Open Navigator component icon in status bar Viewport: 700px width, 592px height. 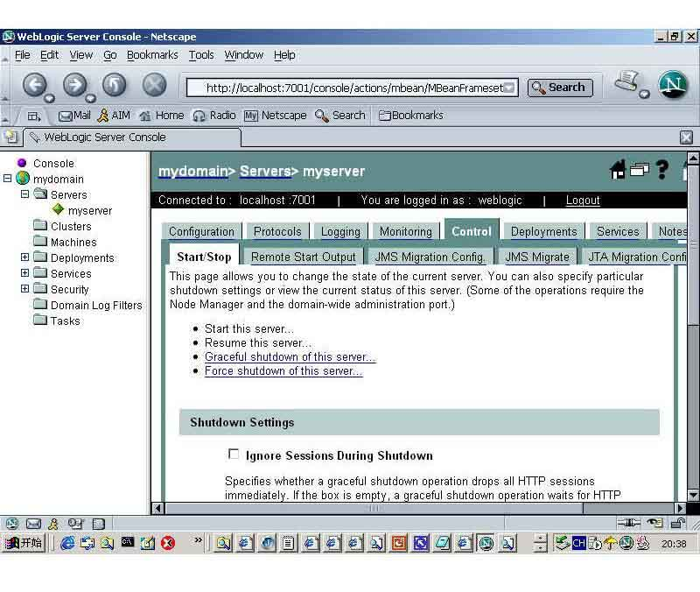[x=12, y=523]
